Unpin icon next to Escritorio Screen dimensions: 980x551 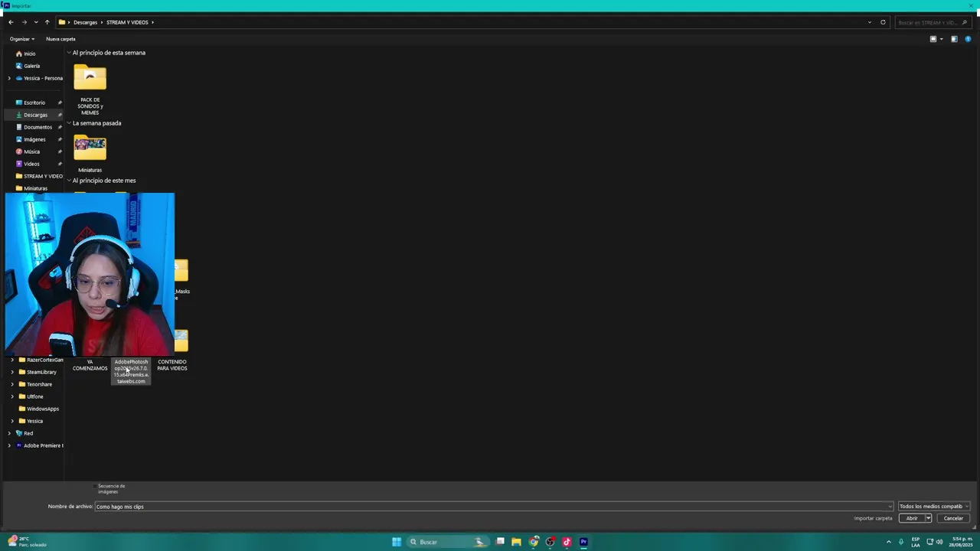point(60,103)
